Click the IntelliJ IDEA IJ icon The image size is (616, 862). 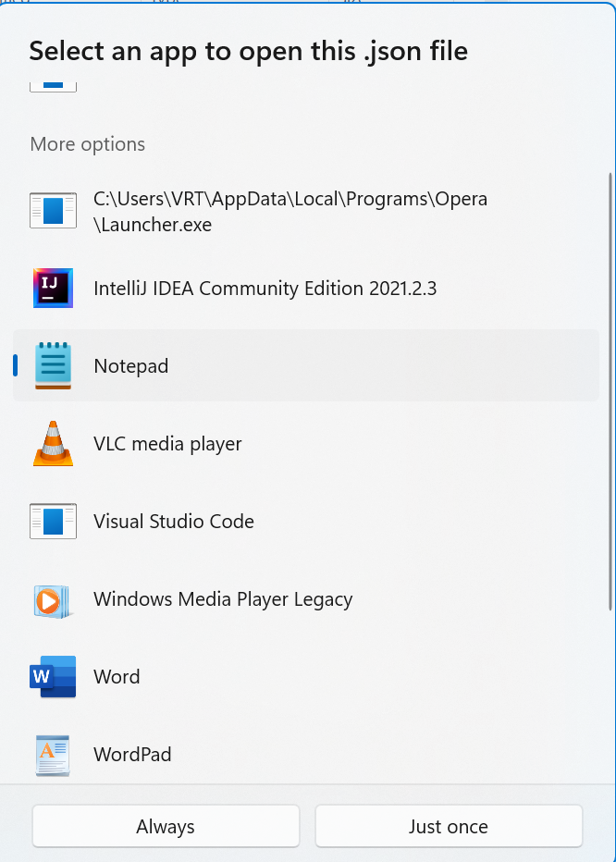click(53, 288)
